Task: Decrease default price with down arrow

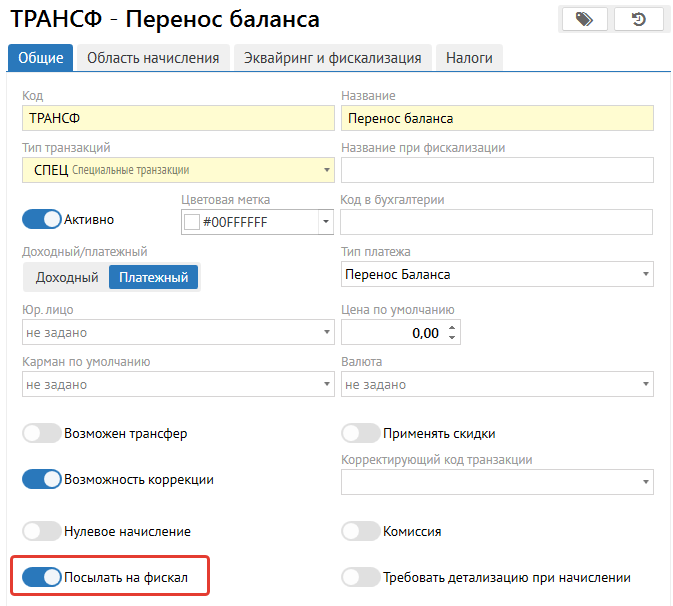Action: [452, 338]
